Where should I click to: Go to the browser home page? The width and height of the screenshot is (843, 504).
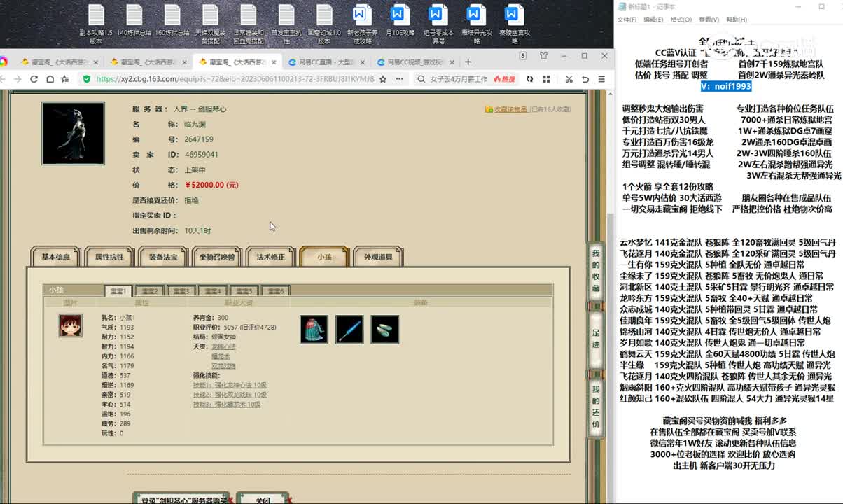coord(49,79)
